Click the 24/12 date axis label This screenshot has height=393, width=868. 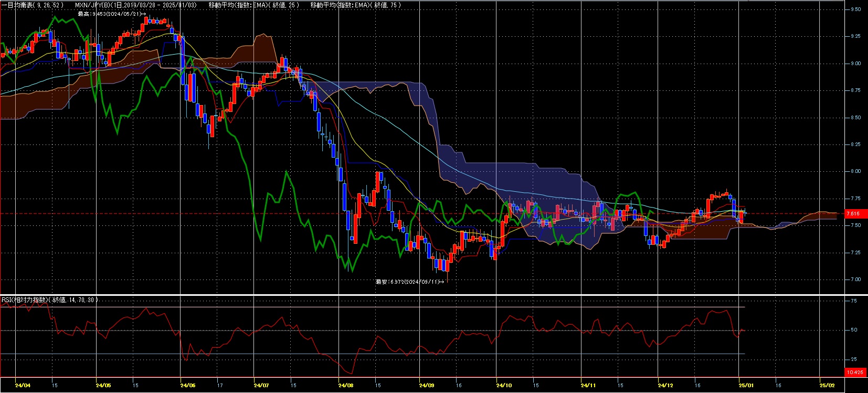(x=665, y=385)
